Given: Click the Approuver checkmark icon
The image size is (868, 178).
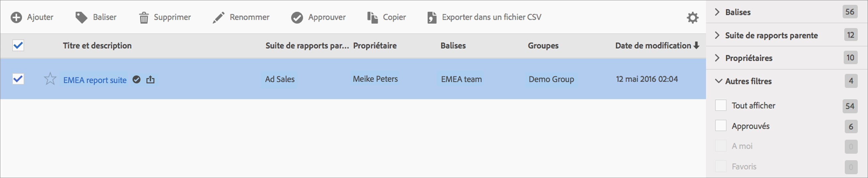Looking at the screenshot, I should (x=297, y=18).
